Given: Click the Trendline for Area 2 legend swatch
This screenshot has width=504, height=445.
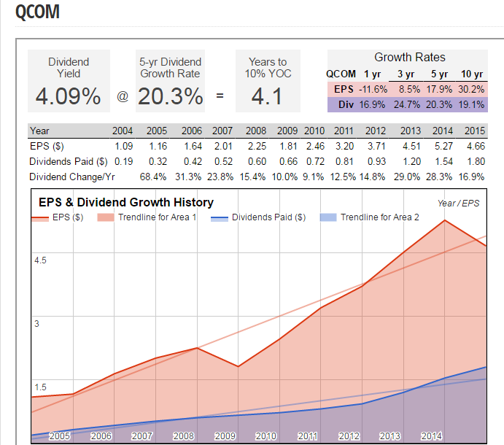Looking at the screenshot, I should point(328,217).
